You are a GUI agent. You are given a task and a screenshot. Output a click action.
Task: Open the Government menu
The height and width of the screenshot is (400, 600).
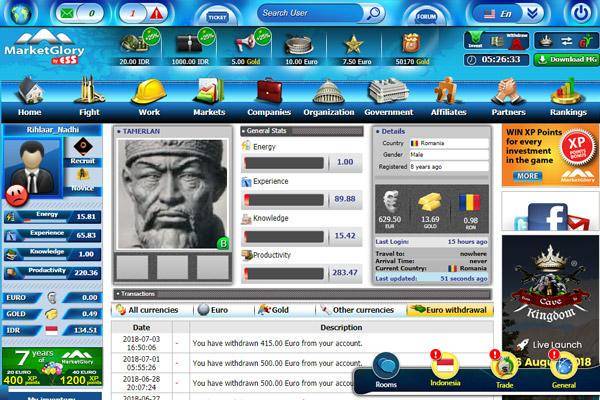(388, 97)
